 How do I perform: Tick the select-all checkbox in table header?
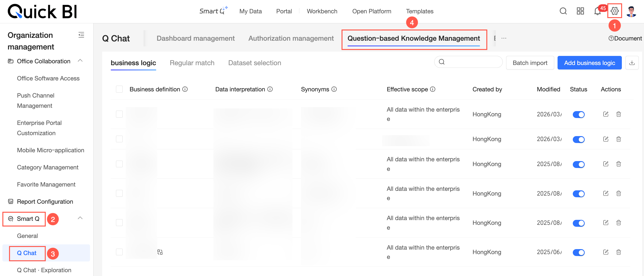(x=119, y=89)
